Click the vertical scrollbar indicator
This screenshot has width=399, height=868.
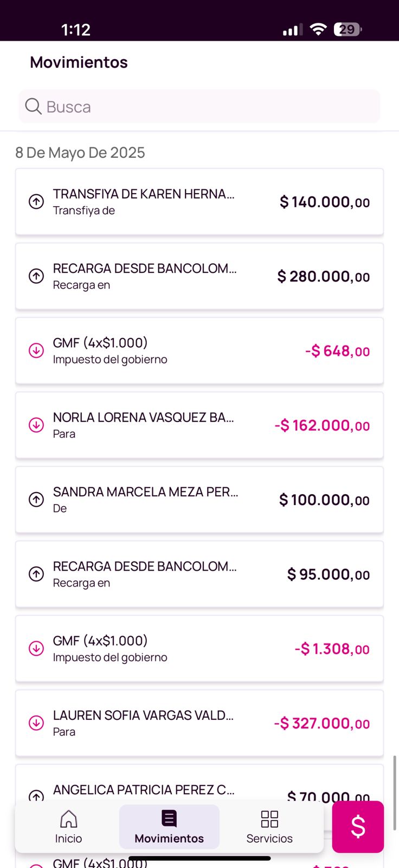click(395, 792)
